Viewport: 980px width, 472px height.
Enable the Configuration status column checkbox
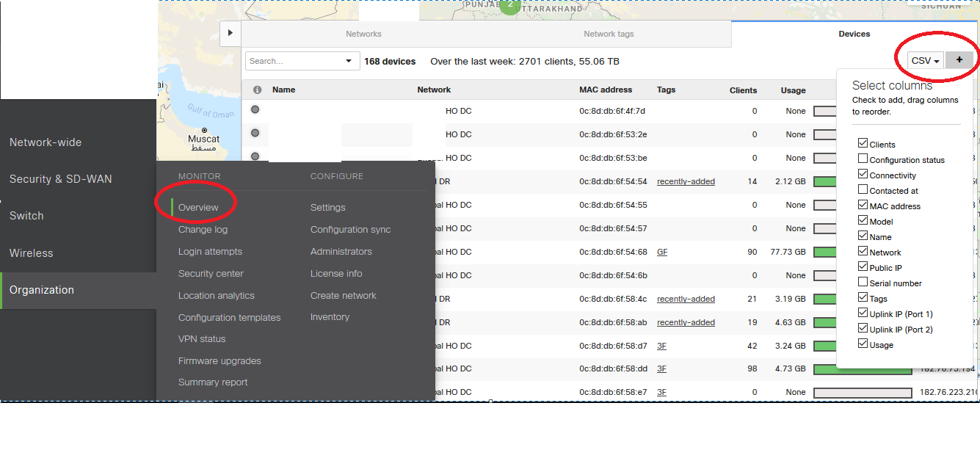tap(863, 159)
